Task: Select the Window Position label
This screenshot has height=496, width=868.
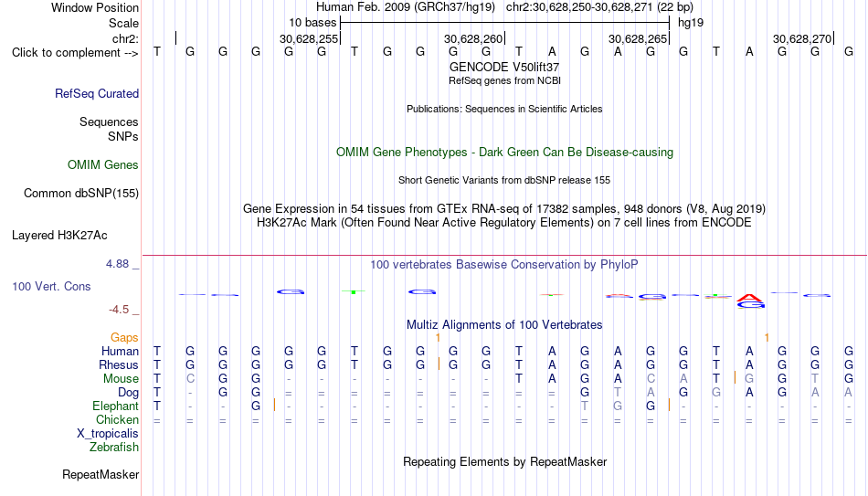Action: click(x=95, y=7)
